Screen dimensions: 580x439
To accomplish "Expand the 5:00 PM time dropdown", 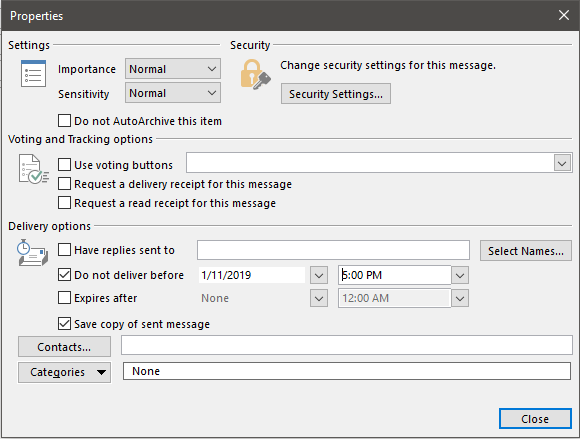I will (460, 276).
